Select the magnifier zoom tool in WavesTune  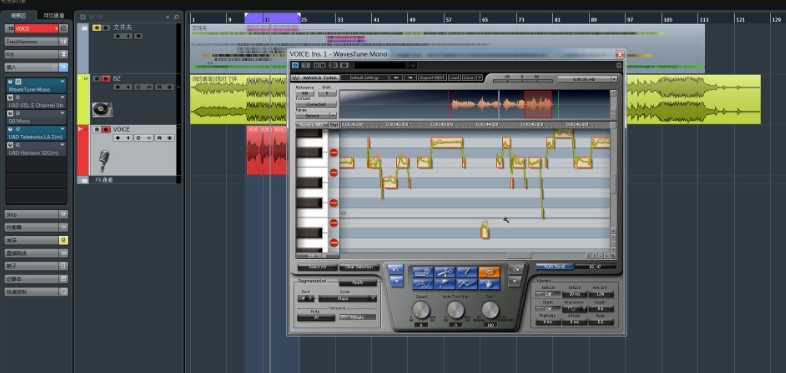[489, 272]
